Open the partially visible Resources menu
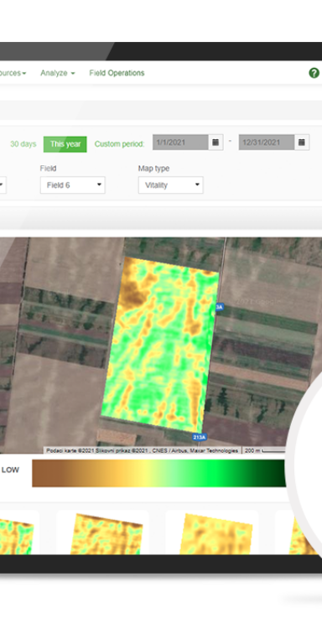 point(13,73)
